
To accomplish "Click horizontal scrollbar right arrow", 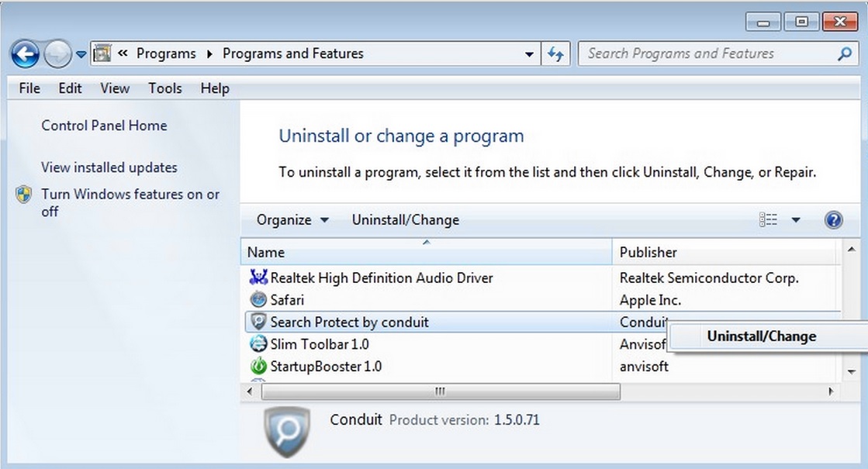I will pos(831,391).
